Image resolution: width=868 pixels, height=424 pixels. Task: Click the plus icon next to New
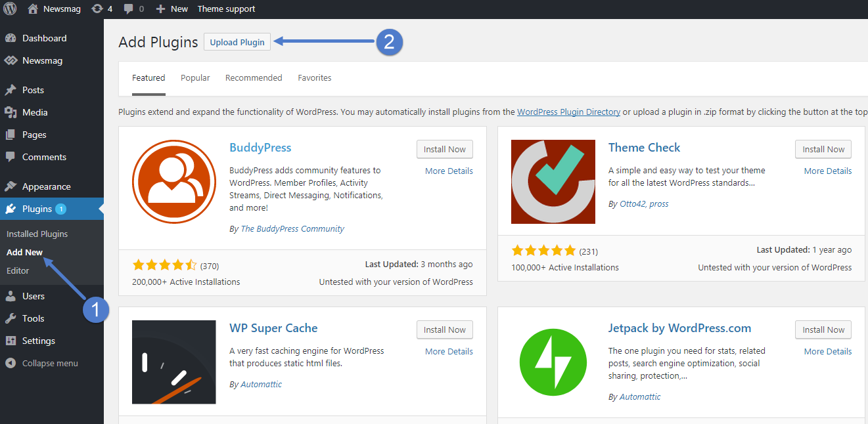[x=160, y=9]
